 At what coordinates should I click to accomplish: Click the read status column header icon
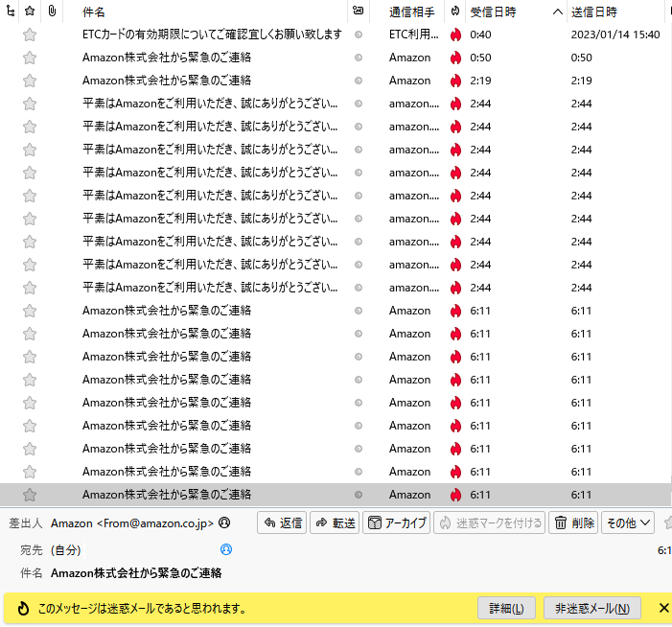pos(358,11)
